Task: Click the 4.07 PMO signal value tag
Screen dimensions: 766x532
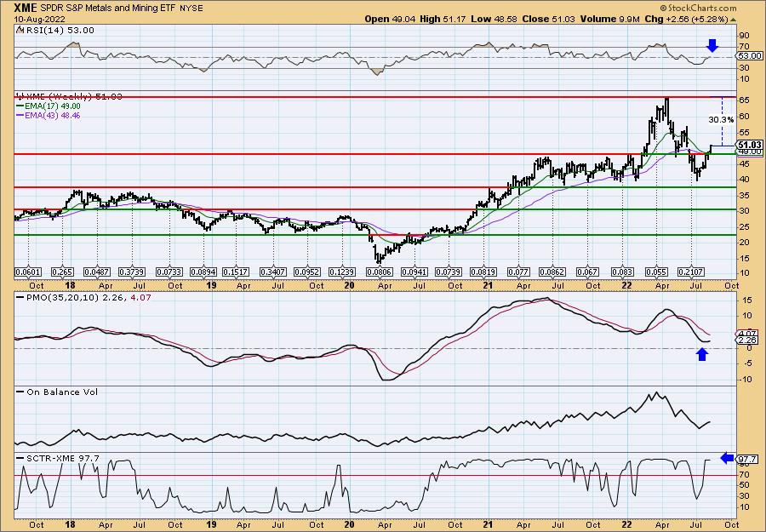Action: point(746,334)
